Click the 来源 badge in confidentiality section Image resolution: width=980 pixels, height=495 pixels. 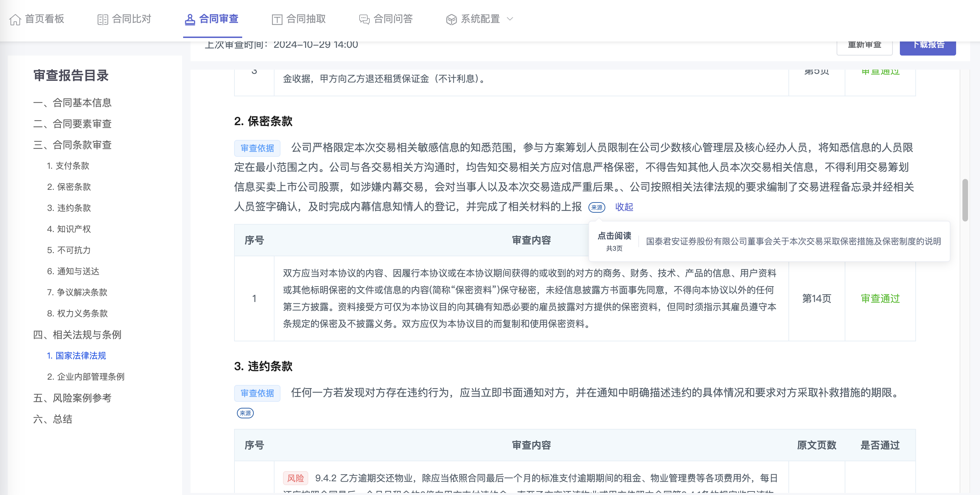597,207
